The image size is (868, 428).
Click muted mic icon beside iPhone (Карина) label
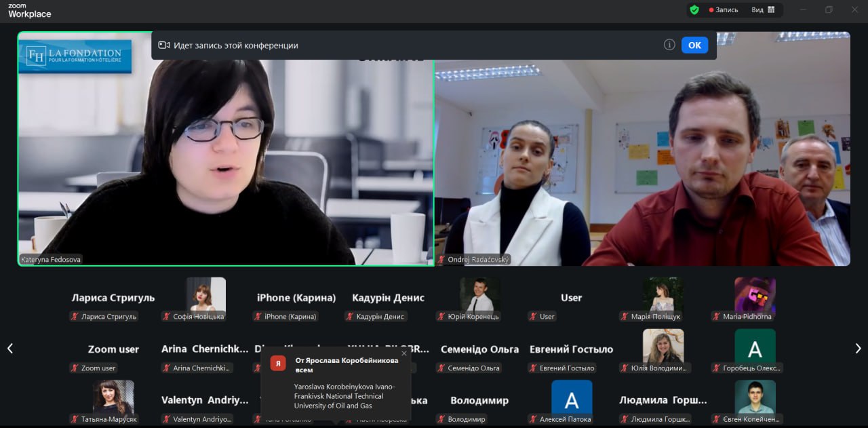[258, 316]
